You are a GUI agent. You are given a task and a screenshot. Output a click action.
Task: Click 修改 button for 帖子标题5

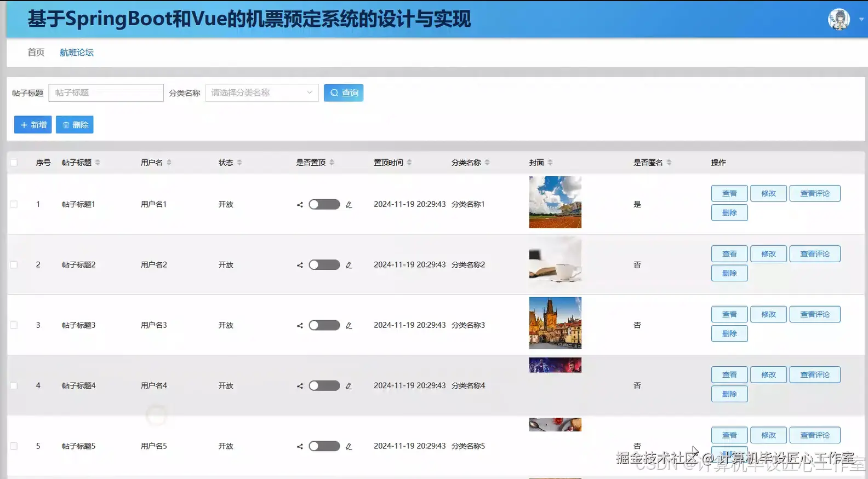[x=768, y=435]
